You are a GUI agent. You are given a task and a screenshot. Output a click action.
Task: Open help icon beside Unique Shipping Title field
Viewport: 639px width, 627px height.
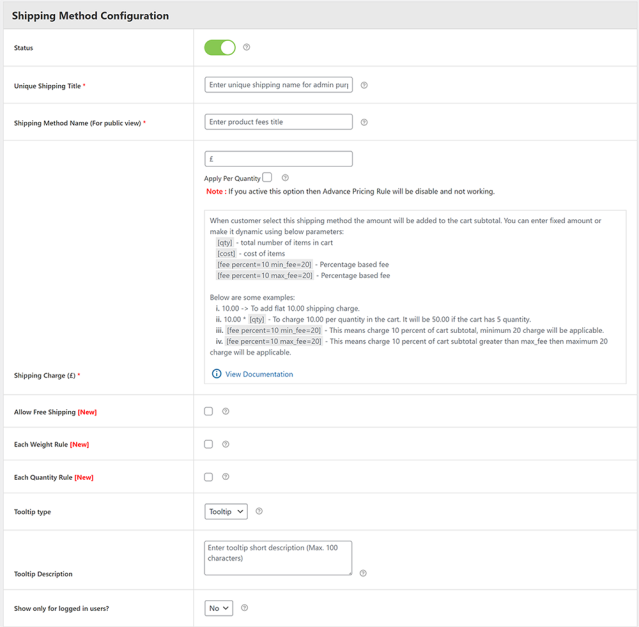click(x=364, y=85)
